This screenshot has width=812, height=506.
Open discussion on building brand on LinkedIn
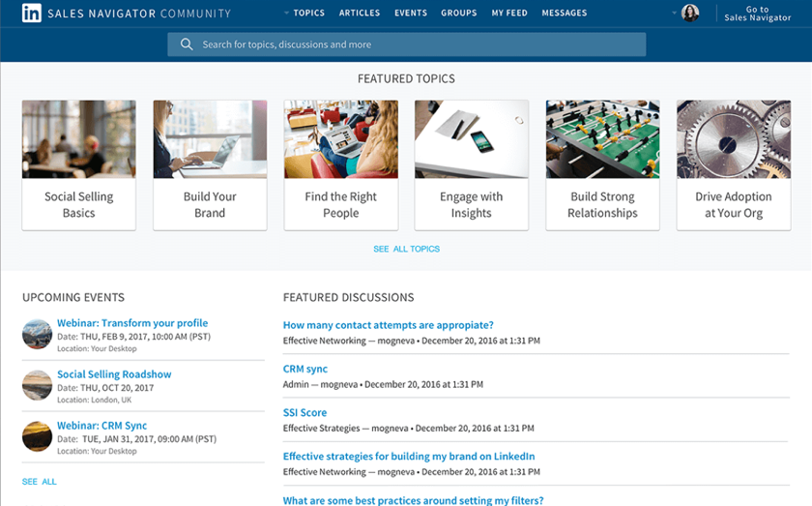coord(409,457)
